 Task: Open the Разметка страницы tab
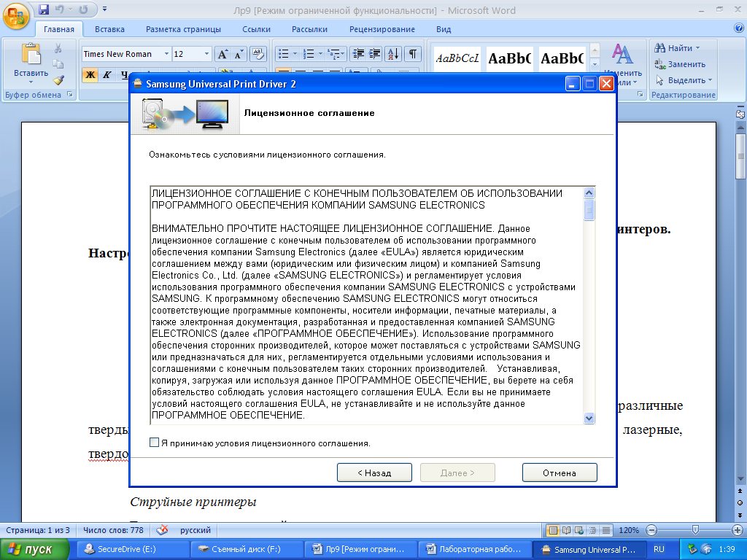click(183, 29)
